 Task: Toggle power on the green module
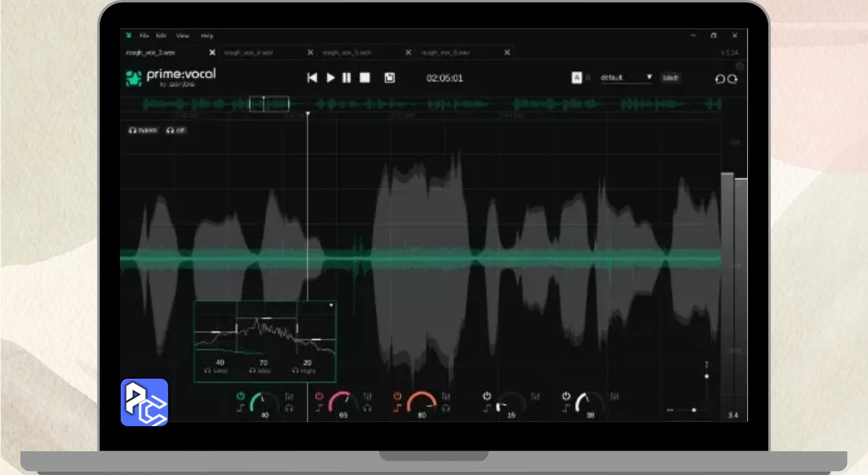[240, 396]
